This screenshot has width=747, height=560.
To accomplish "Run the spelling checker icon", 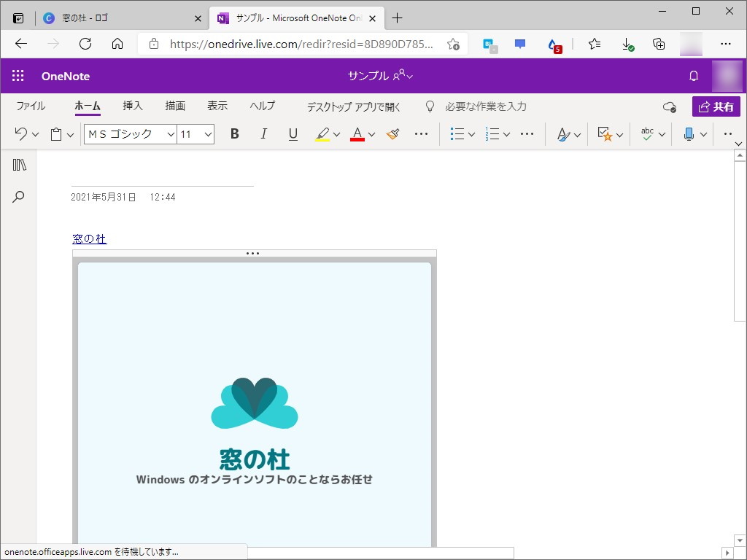I will point(646,134).
